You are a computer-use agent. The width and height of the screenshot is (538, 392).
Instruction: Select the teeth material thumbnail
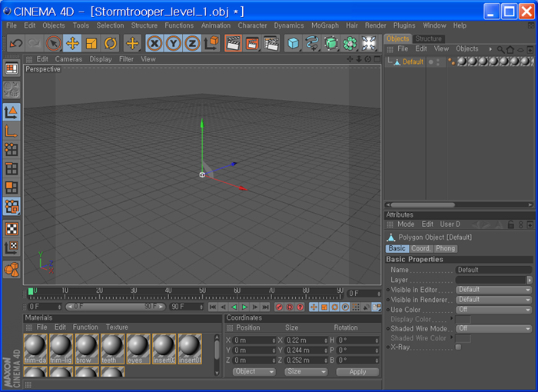(112, 349)
